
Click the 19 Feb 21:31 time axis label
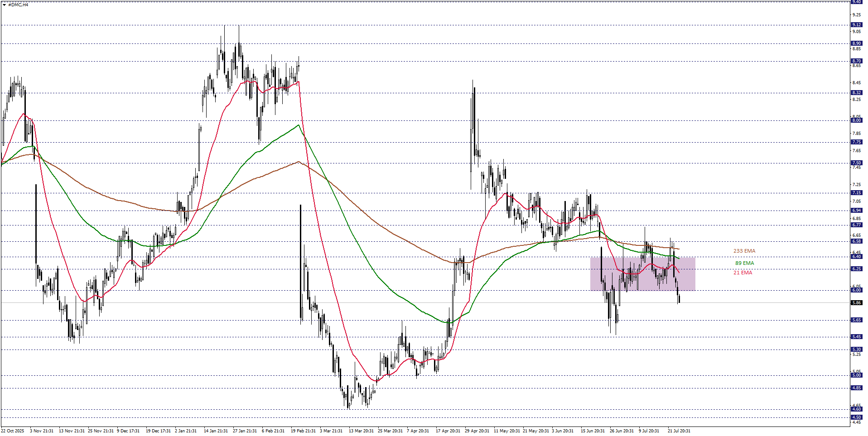pyautogui.click(x=303, y=431)
